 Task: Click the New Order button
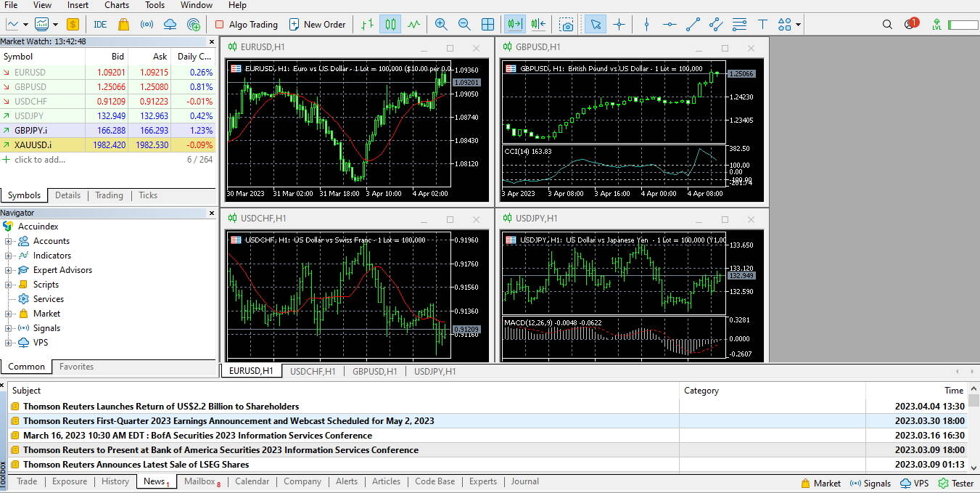coord(317,24)
